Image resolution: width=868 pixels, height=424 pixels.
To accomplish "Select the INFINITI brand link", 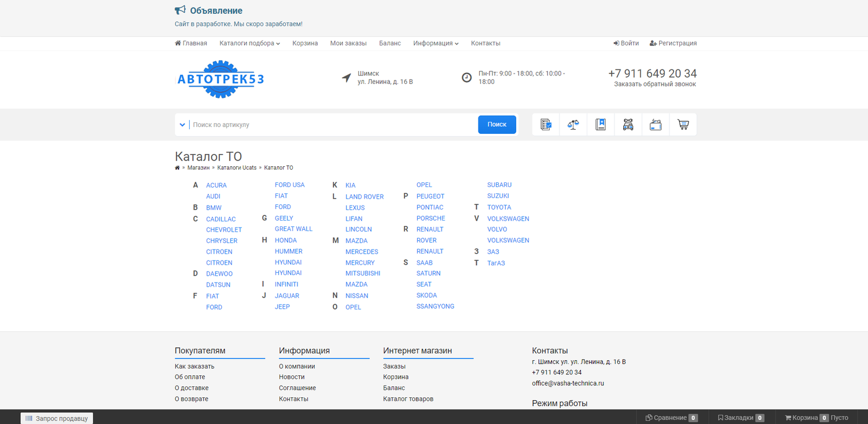I will 286,284.
